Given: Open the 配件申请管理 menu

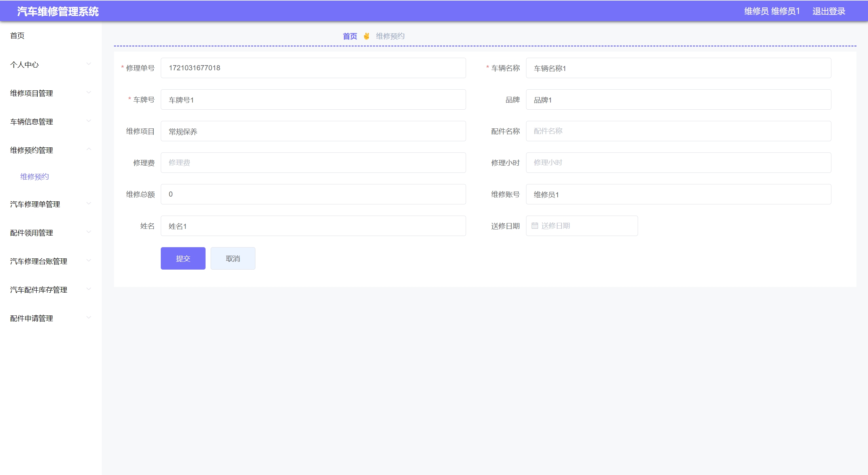Looking at the screenshot, I should point(32,318).
